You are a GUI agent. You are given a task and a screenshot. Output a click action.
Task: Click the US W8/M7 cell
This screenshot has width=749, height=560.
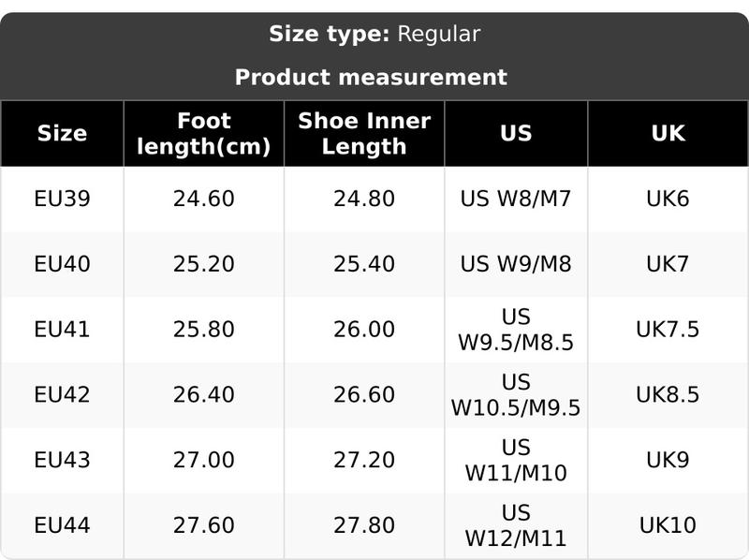coord(516,199)
